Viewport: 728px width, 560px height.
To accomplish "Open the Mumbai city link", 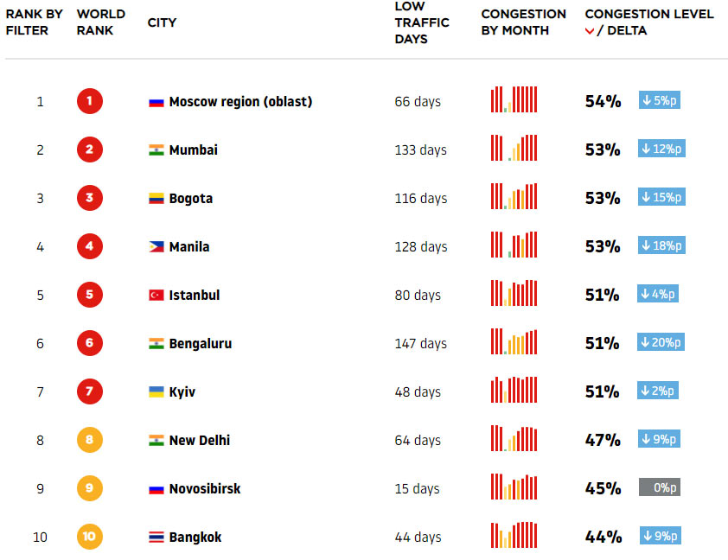I will (x=193, y=150).
